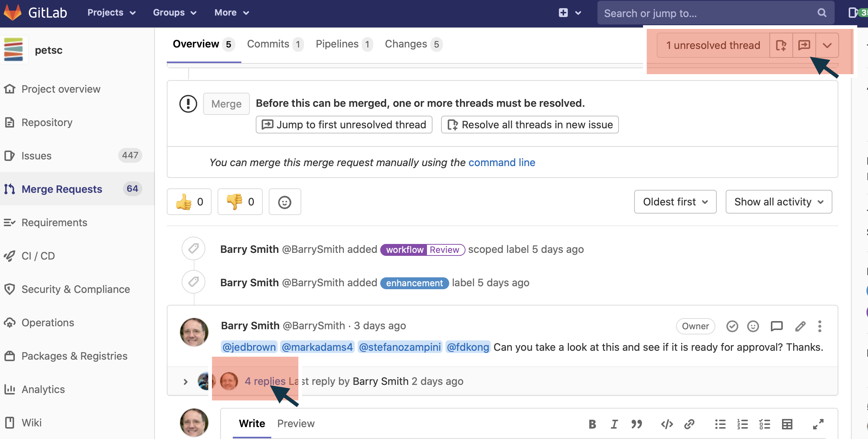This screenshot has height=439, width=868.
Task: Open the Show all activity dropdown
Action: pos(779,202)
